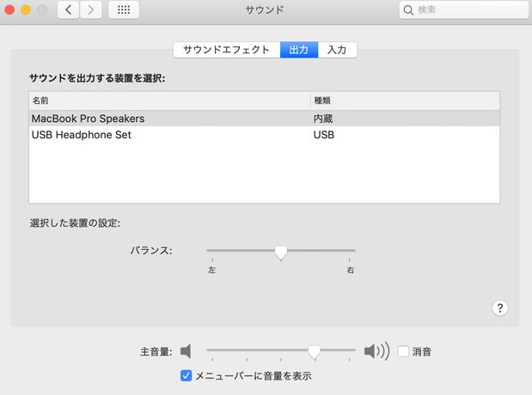Switch to the サウンドエフェクト tab
The height and width of the screenshot is (395, 532).
click(227, 50)
